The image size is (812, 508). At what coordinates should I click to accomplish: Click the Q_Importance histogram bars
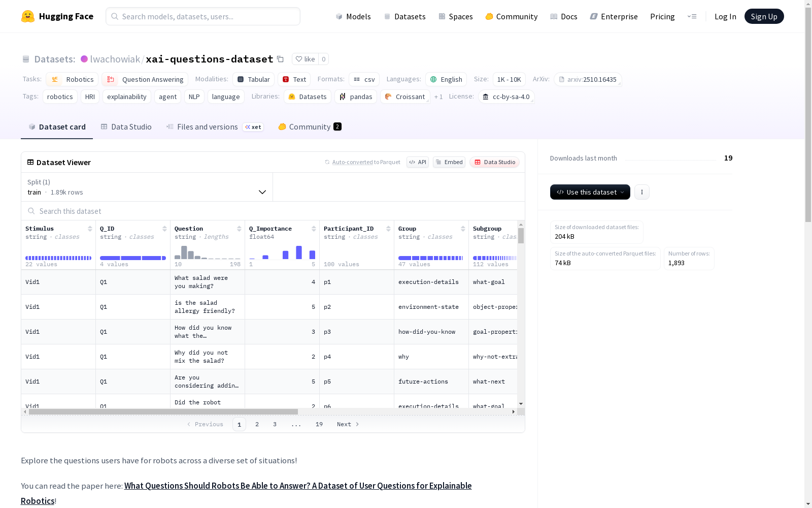point(282,252)
